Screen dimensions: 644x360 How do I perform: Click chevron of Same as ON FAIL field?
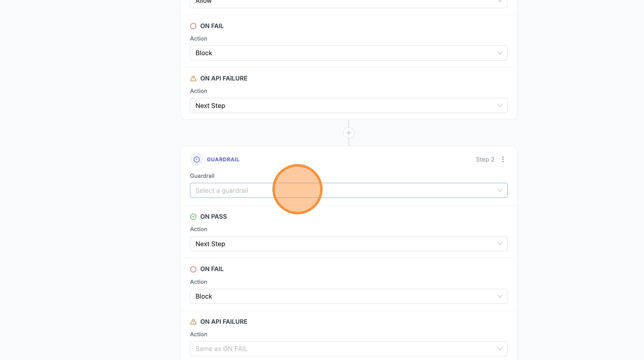pyautogui.click(x=500, y=349)
